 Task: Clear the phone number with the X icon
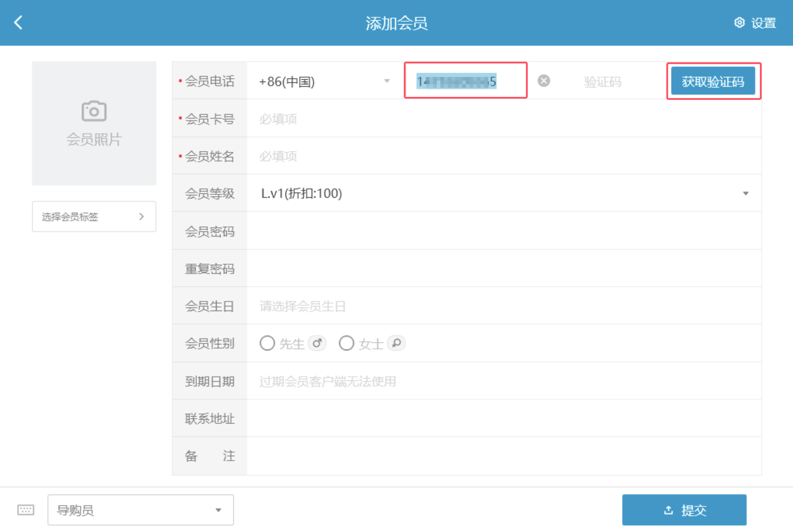pyautogui.click(x=544, y=81)
